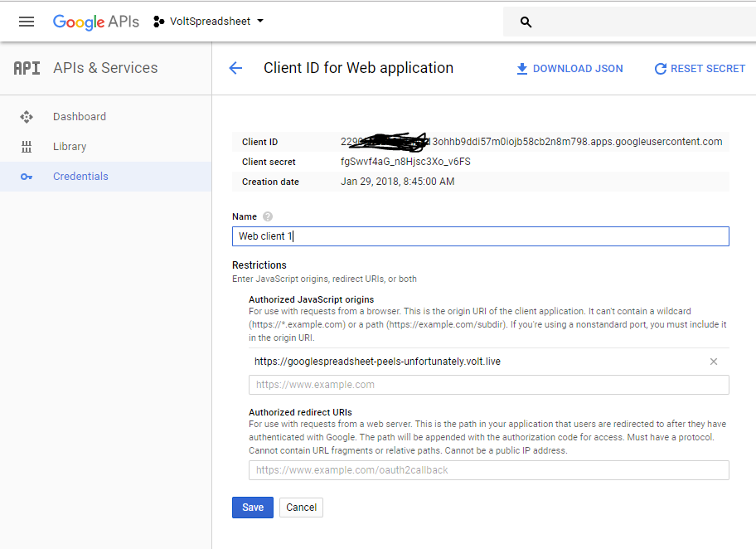Remove the volt.live JavaScript origin
The height and width of the screenshot is (549, 756).
click(714, 362)
